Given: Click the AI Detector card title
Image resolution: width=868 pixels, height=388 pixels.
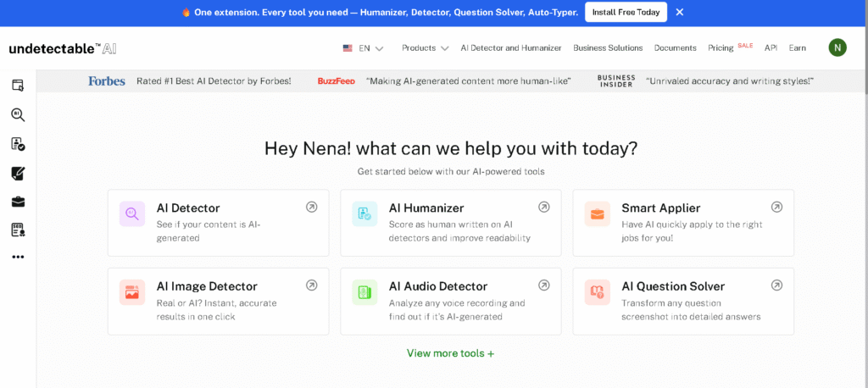Looking at the screenshot, I should click(x=188, y=208).
